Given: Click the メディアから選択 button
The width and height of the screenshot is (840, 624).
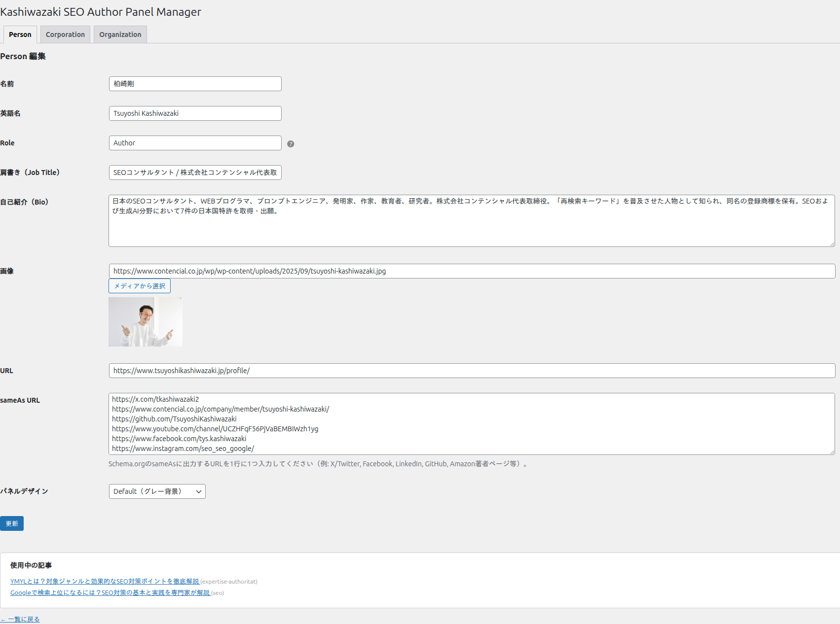Looking at the screenshot, I should [x=140, y=286].
